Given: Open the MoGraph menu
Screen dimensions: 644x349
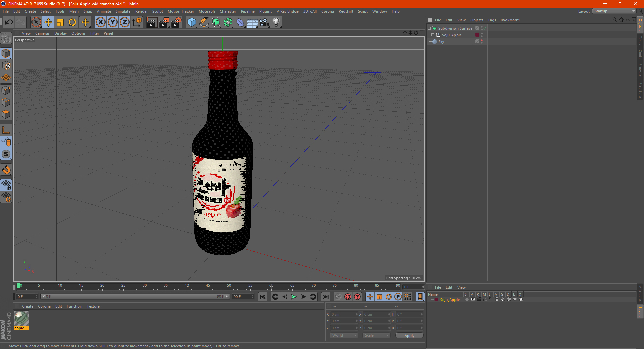Looking at the screenshot, I should tap(207, 11).
